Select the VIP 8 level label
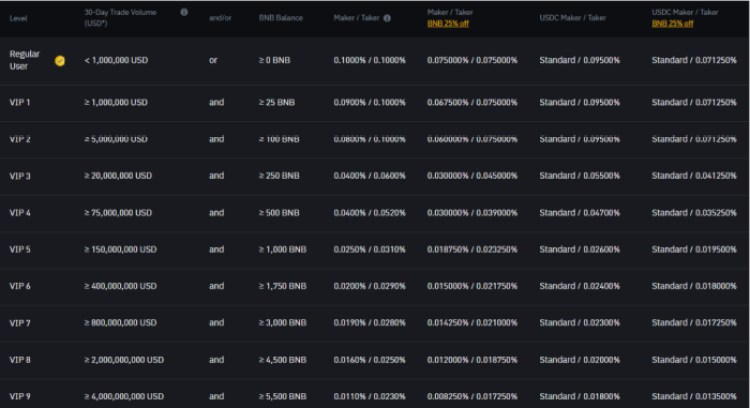Viewport: 750px width, 408px height. tap(20, 360)
